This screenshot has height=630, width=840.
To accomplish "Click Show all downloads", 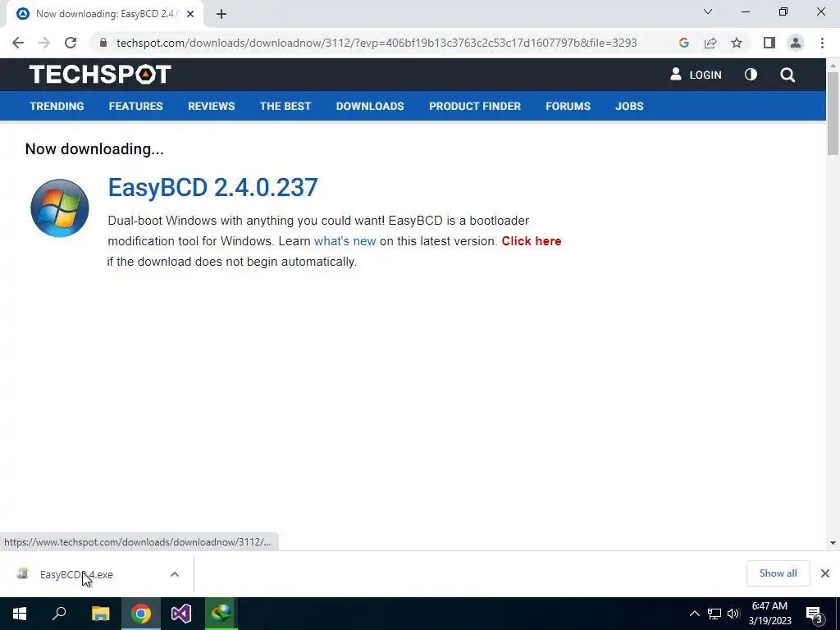I will click(778, 573).
